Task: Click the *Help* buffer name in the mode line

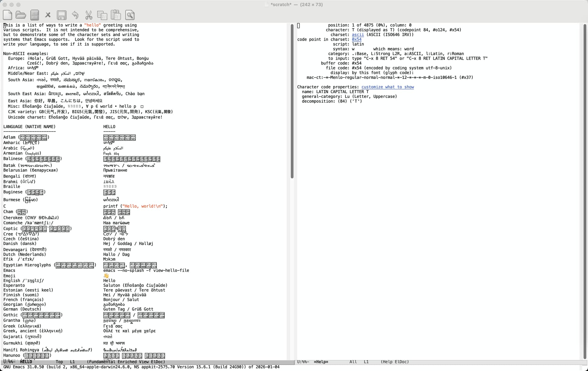Action: pos(321,362)
